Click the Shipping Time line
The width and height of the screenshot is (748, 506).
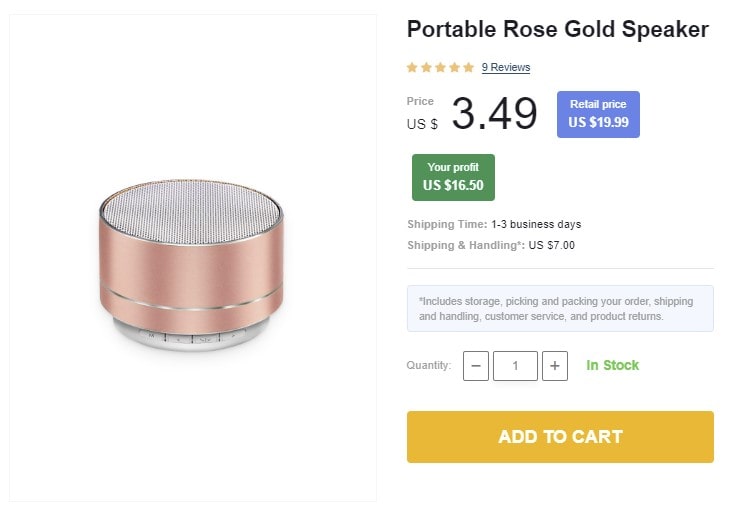click(x=494, y=224)
